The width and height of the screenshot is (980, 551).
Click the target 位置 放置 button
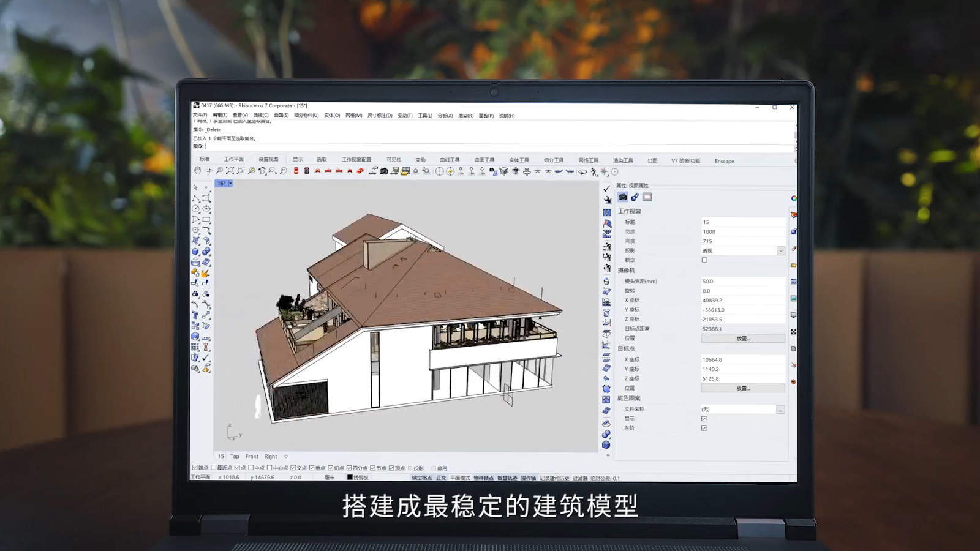point(743,388)
